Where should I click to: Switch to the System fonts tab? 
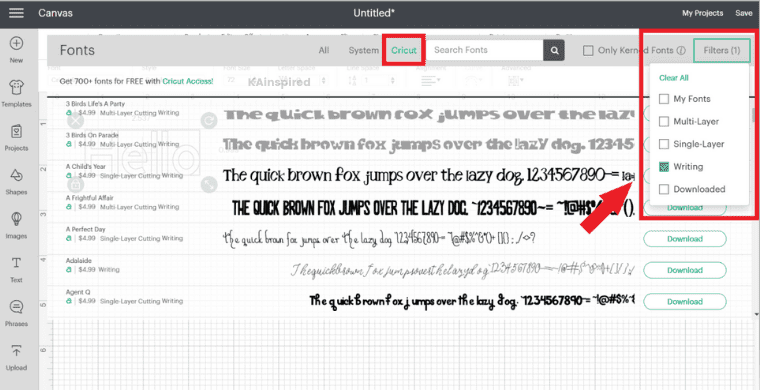(364, 50)
